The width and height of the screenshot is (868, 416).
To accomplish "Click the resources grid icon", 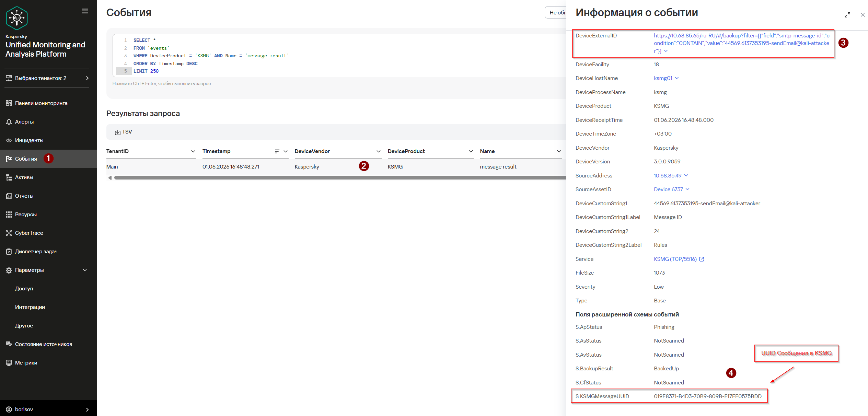I will [9, 215].
